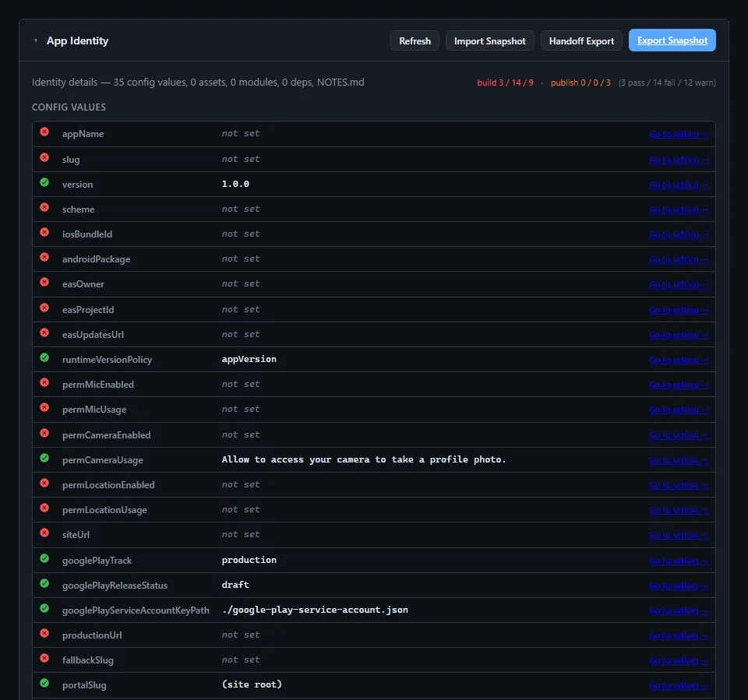Click the Handoff Export button
The height and width of the screenshot is (700, 748).
[x=581, y=41]
